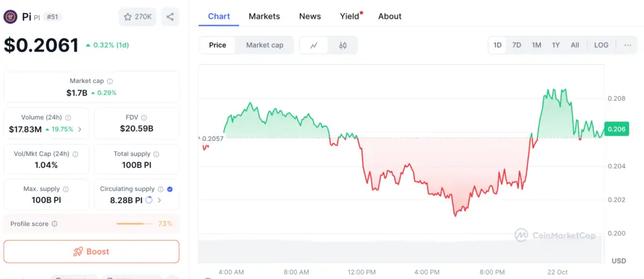The width and height of the screenshot is (644, 279).
Task: Open the Markets tab
Action: pyautogui.click(x=264, y=16)
